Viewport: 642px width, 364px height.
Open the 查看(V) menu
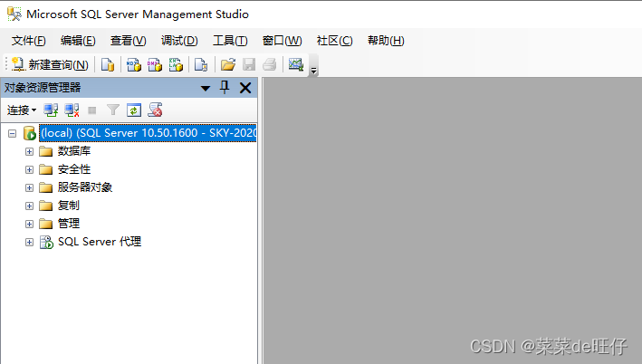pyautogui.click(x=129, y=41)
